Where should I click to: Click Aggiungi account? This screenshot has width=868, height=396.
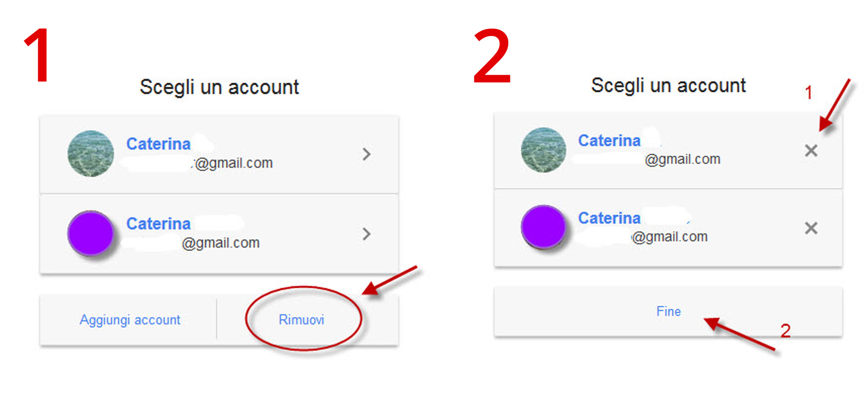(130, 320)
